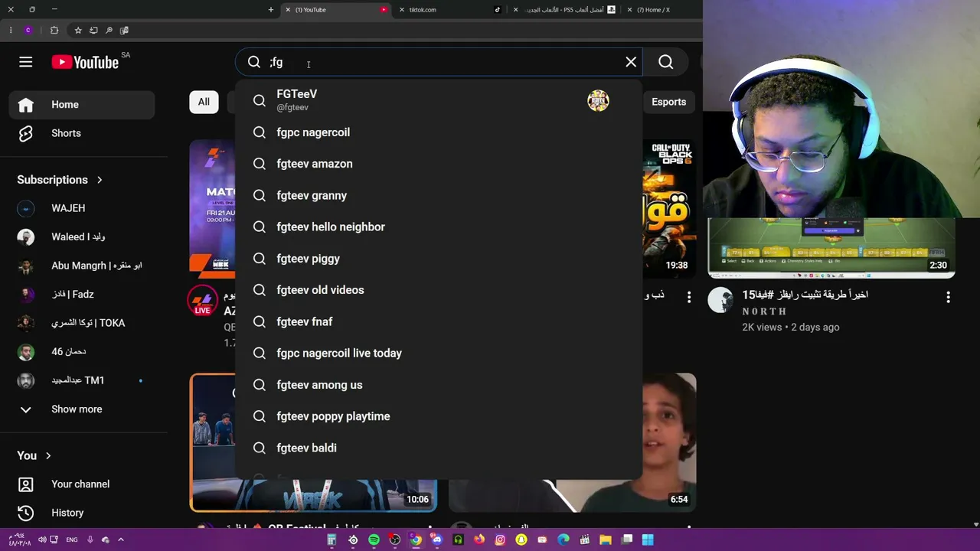
Task: Open the Waleed subscription channel
Action: 82,237
